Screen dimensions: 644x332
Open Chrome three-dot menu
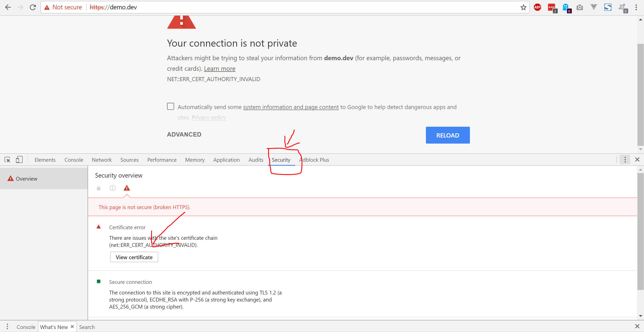[x=636, y=7]
